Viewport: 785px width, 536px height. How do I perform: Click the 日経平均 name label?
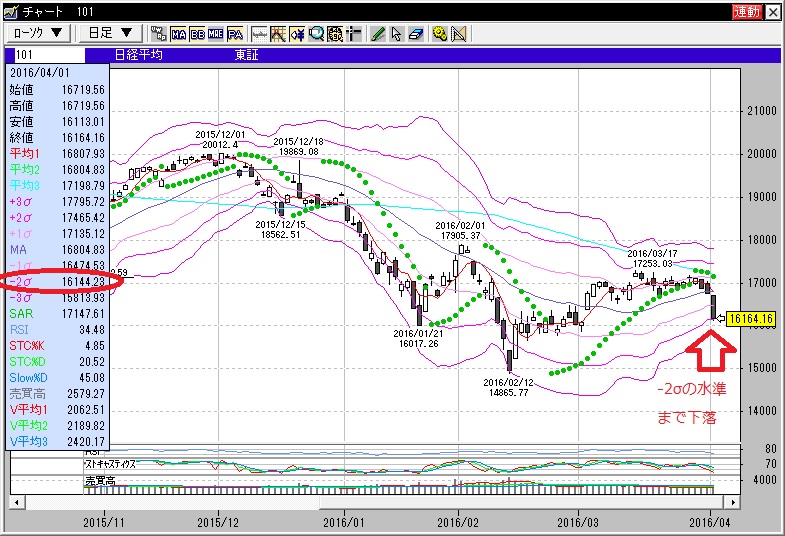click(139, 55)
